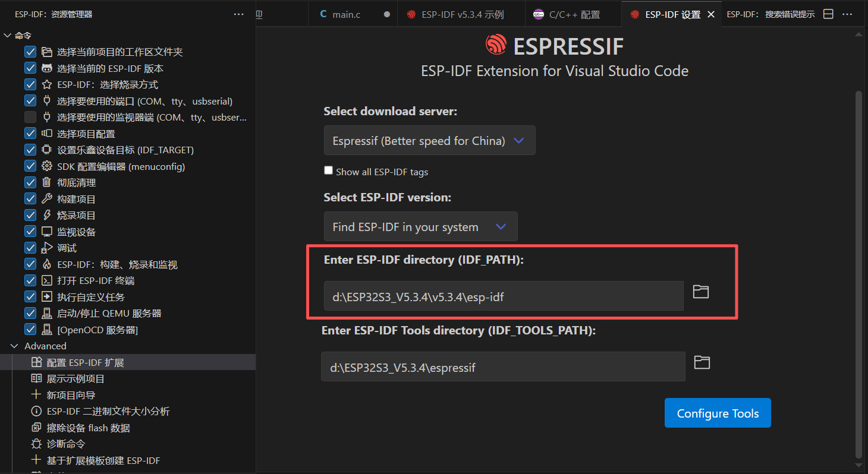
Task: Open 配置 ESP-IDF 扩展
Action: click(x=128, y=362)
